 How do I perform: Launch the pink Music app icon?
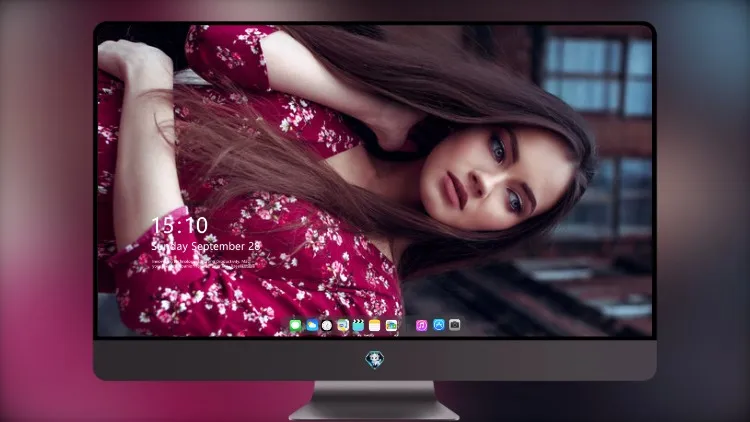point(421,325)
